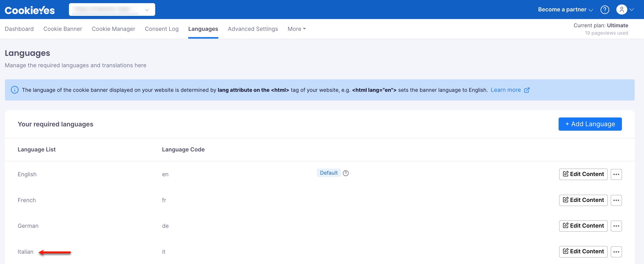Open more options for German row
Screen dimensions: 644x264
click(616, 226)
